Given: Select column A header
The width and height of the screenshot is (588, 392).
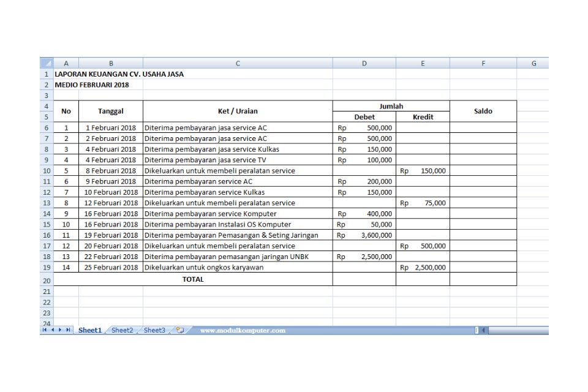Looking at the screenshot, I should pyautogui.click(x=66, y=64).
